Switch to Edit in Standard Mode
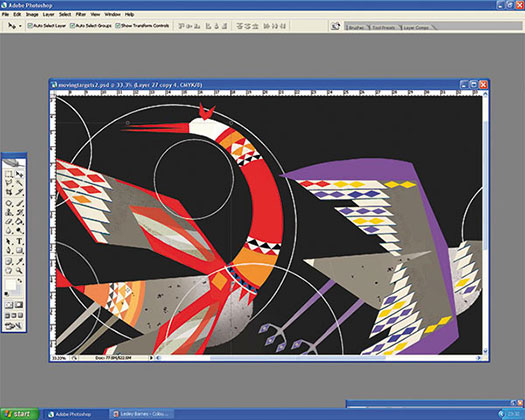Image resolution: width=525 pixels, height=420 pixels. point(9,305)
